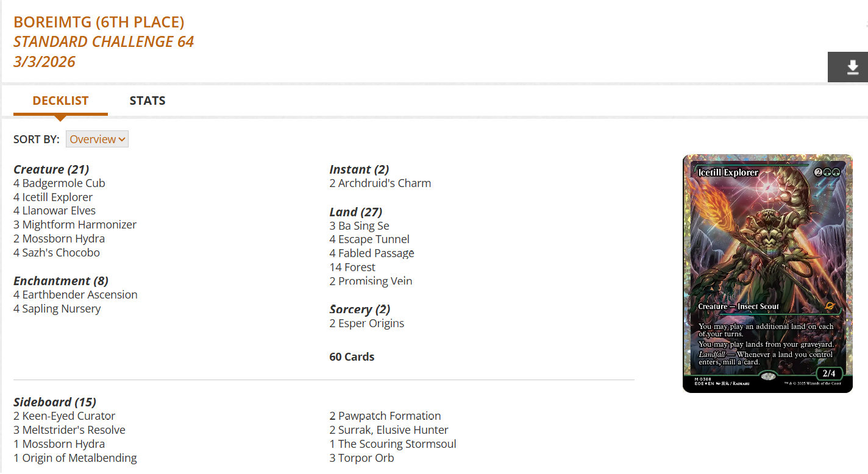Image resolution: width=868 pixels, height=474 pixels.
Task: Select The Scouring Stormsoul sideboard entry
Action: point(397,444)
